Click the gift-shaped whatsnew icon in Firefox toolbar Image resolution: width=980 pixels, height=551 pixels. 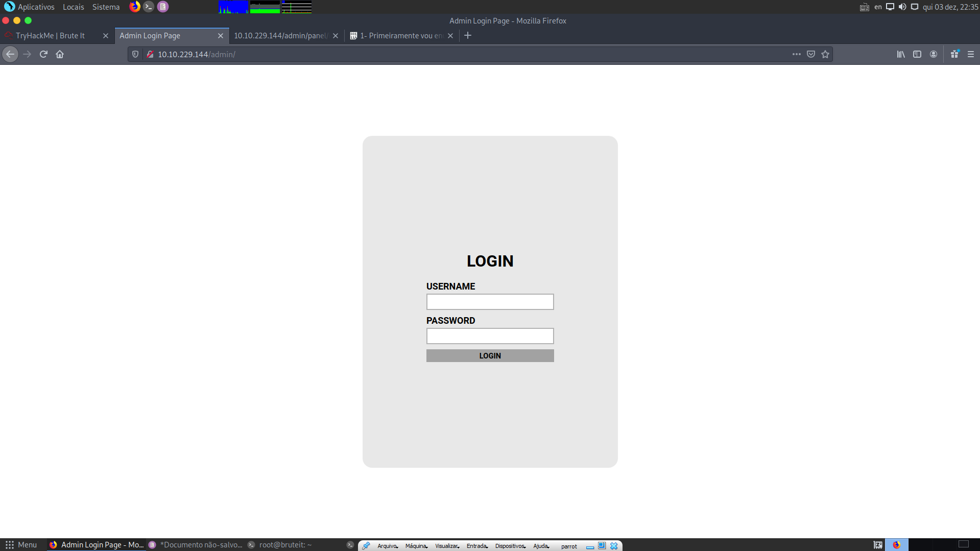[x=954, y=54]
